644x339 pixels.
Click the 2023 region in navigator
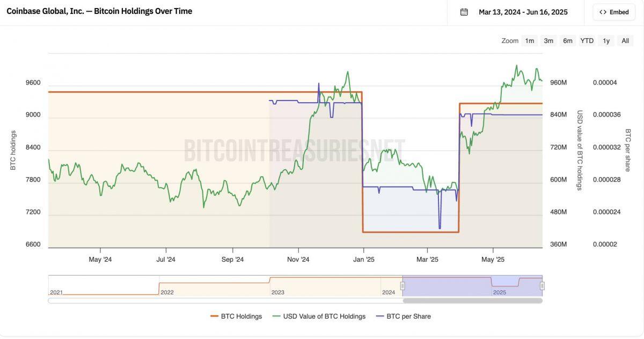coord(325,286)
